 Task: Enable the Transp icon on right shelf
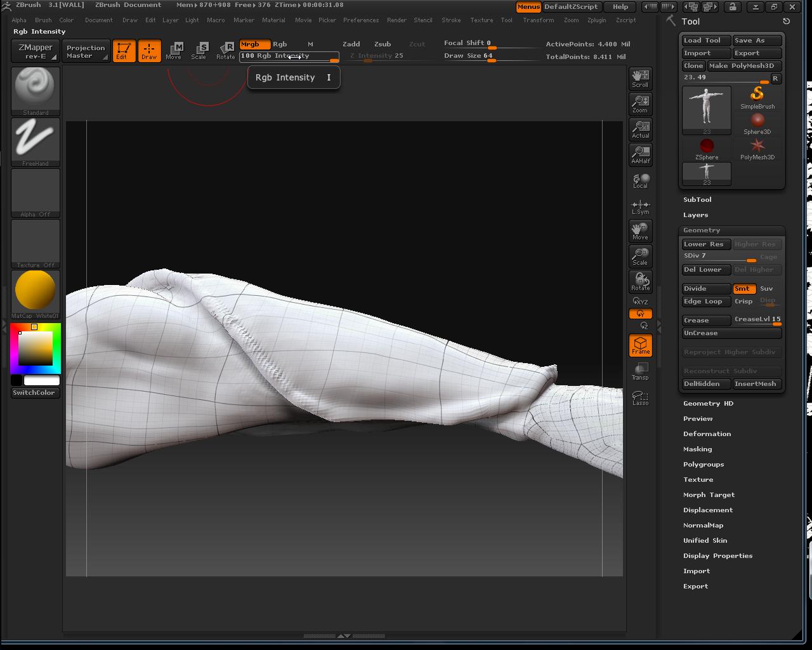(640, 371)
